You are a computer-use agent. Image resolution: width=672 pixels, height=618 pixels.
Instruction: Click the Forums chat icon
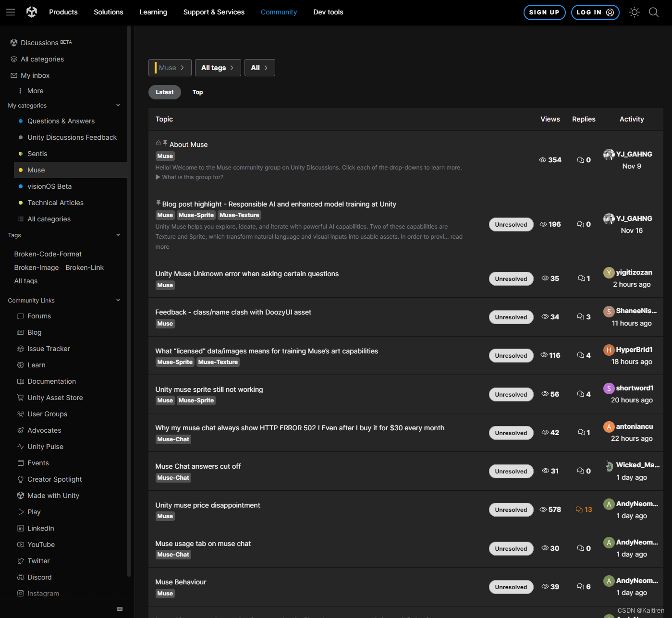pyautogui.click(x=21, y=316)
